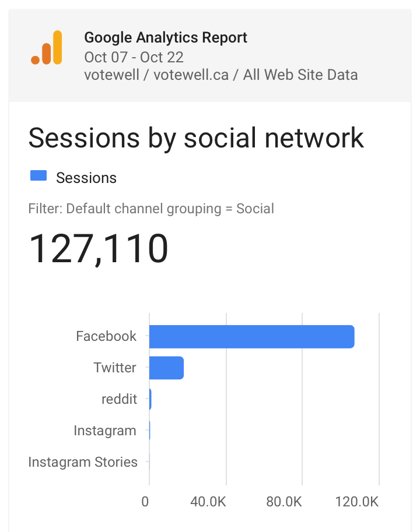Click the Default channel grouping filter text

151,209
